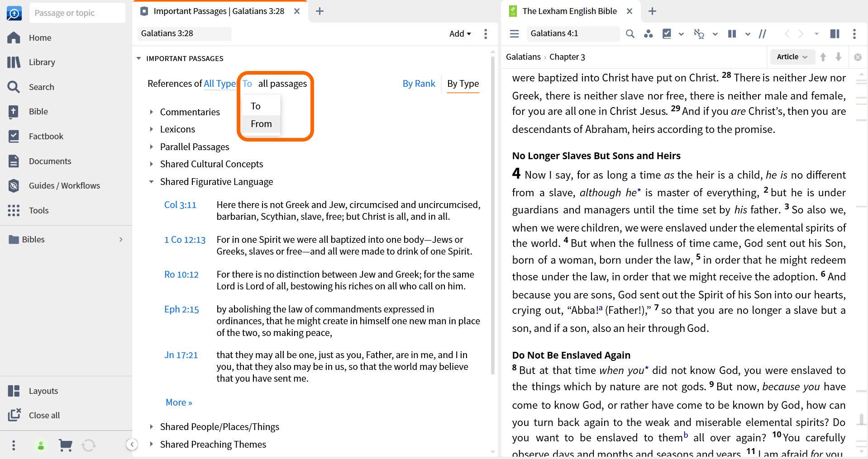The image size is (868, 459).
Task: Open the visual filters book icon
Action: [x=668, y=33]
